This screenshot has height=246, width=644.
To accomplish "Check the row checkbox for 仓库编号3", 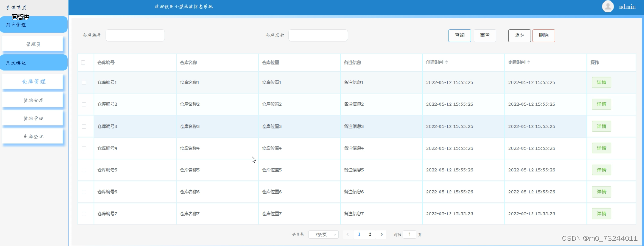I will [x=84, y=126].
